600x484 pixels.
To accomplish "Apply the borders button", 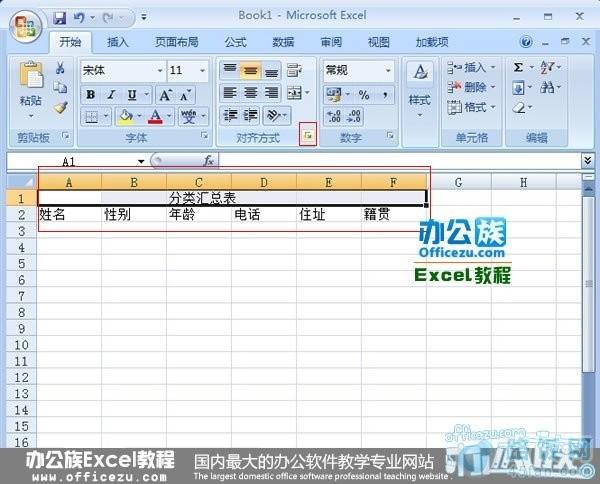I will tap(91, 116).
